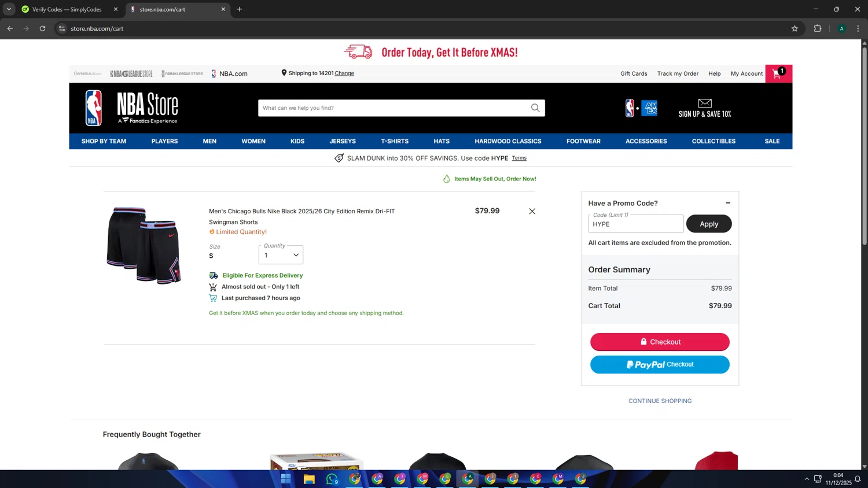Click the red Checkout button
868x488 pixels.
660,342
